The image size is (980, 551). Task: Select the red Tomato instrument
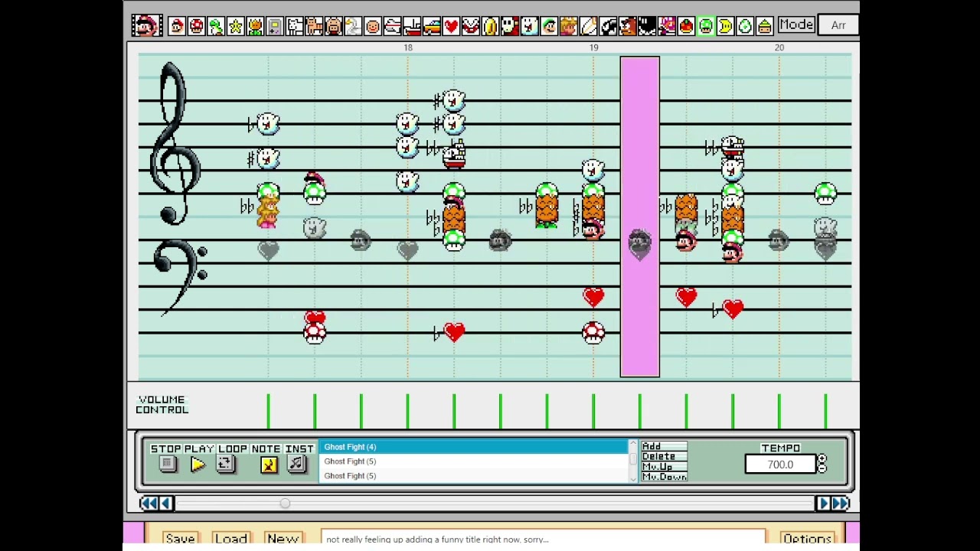(686, 27)
